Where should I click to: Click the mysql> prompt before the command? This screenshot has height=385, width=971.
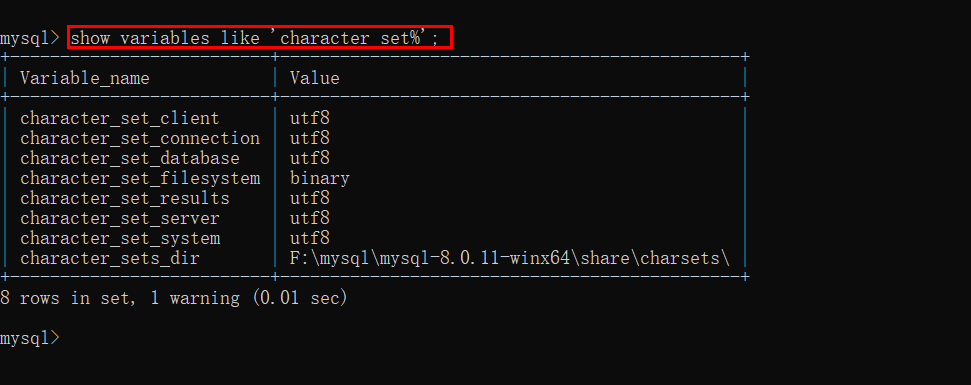click(x=30, y=38)
